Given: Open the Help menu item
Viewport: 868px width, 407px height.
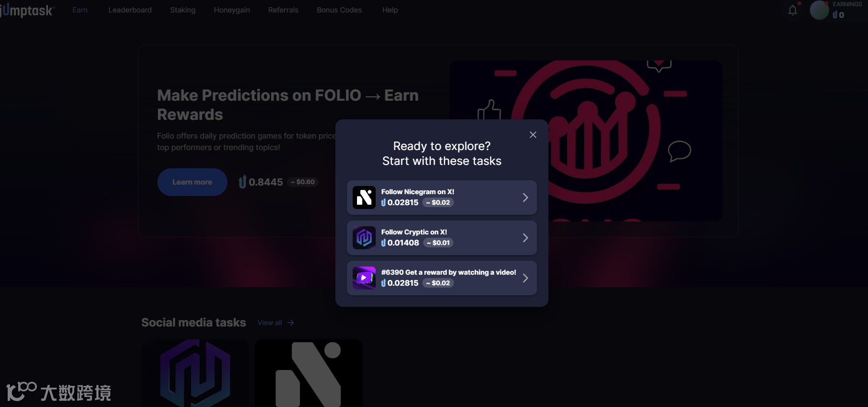Looking at the screenshot, I should coord(390,10).
